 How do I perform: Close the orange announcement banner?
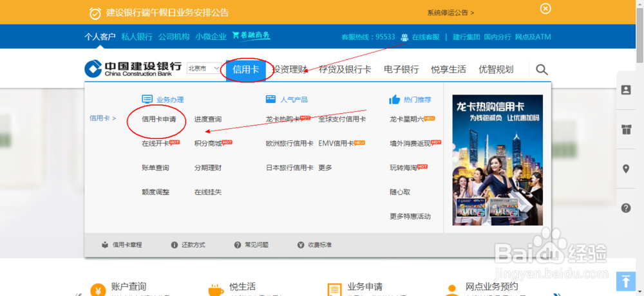click(545, 8)
